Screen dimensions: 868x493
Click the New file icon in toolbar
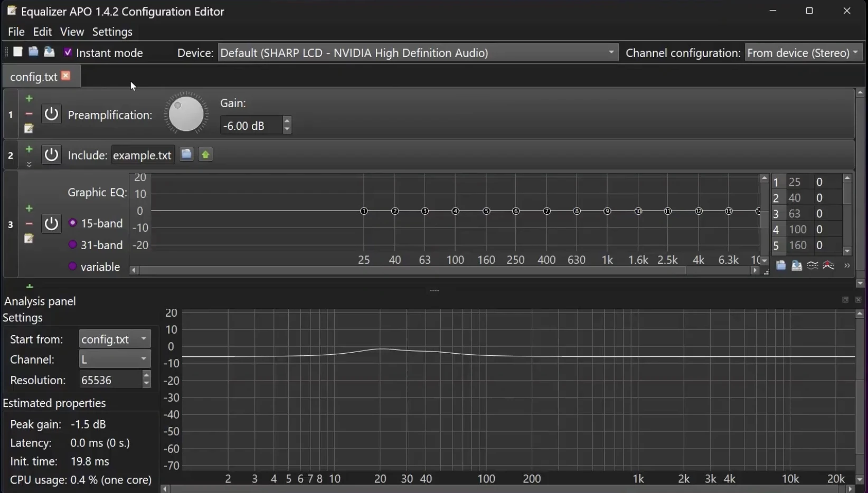point(17,52)
